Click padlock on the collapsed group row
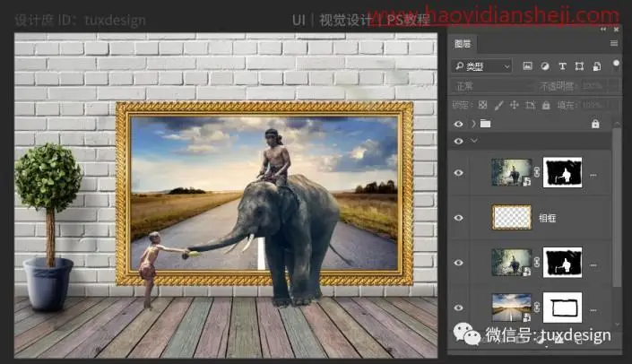The image size is (632, 364). coord(595,124)
